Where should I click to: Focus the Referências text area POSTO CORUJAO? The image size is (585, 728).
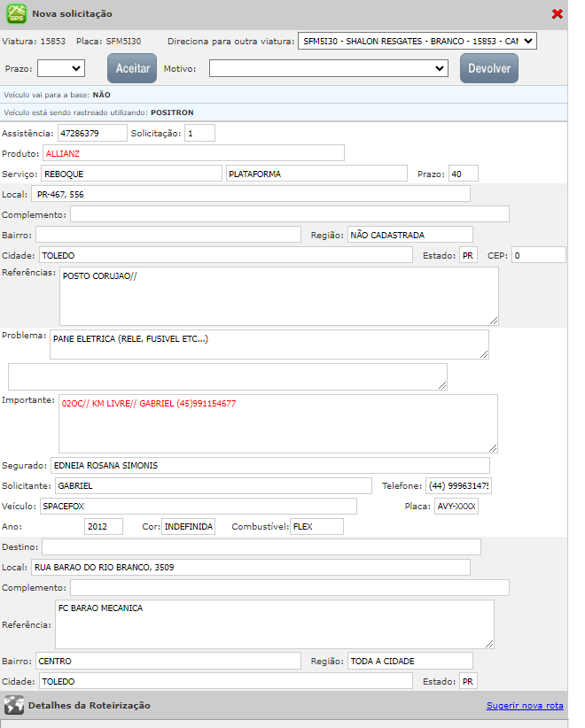pos(278,296)
